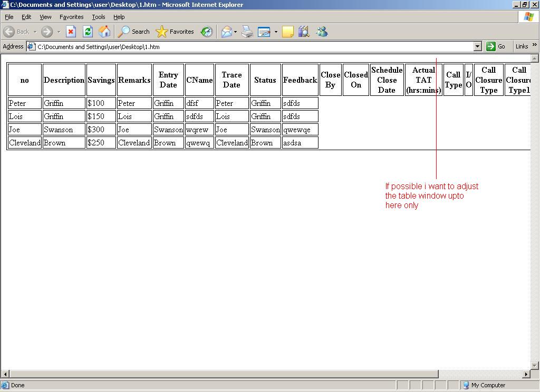Open the Address bar dropdown list

click(478, 46)
